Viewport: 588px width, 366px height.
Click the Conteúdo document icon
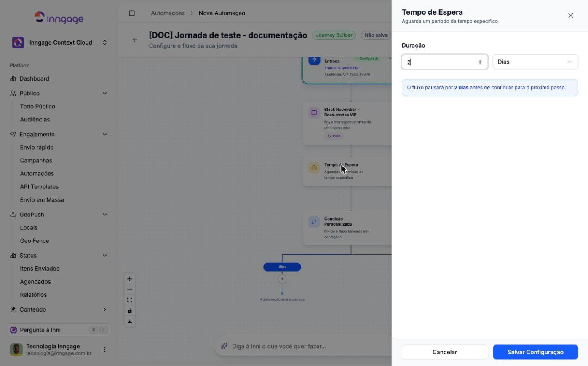click(13, 309)
